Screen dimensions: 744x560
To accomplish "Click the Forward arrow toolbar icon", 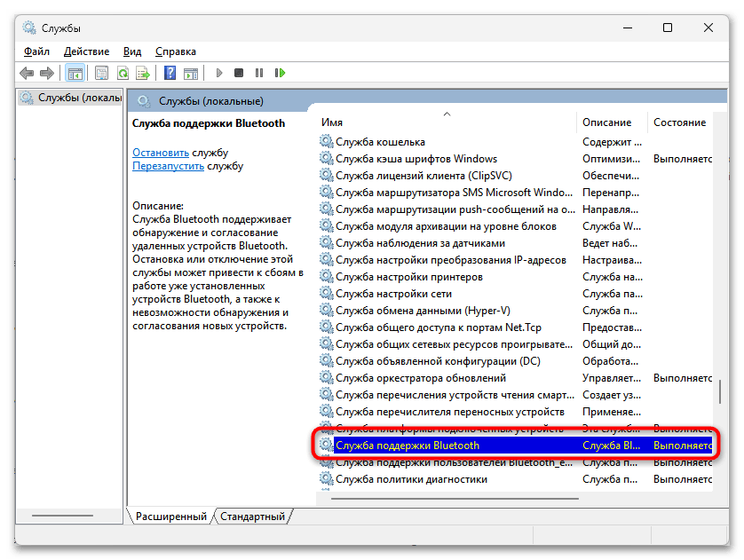I will [47, 73].
